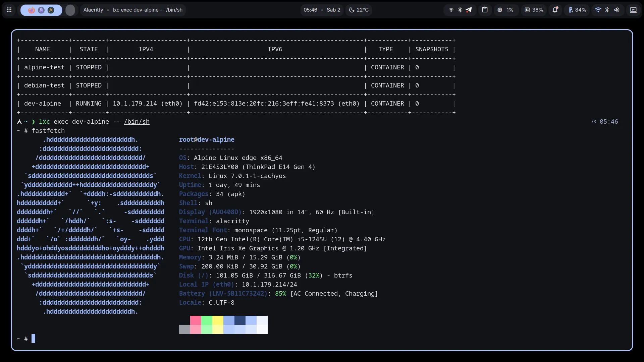Screen dimensions: 644x362
Task: Open network settings via the blue Wi-Fi icon
Action: pos(598,10)
